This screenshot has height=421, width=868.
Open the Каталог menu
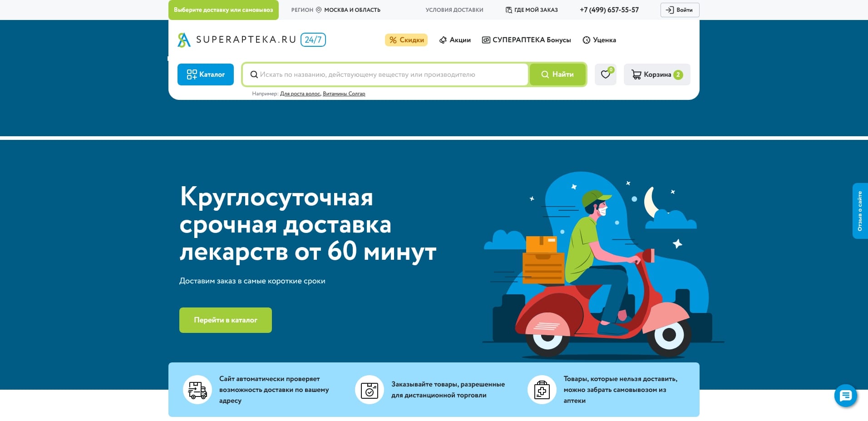(x=205, y=74)
